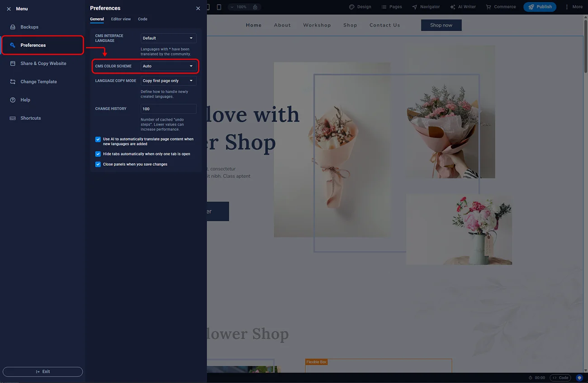Click the Change History number field
This screenshot has width=588, height=383.
(168, 109)
